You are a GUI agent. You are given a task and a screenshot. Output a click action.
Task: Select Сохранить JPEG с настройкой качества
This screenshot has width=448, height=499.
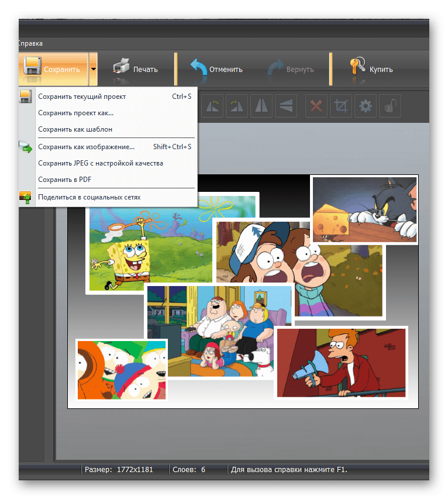100,163
